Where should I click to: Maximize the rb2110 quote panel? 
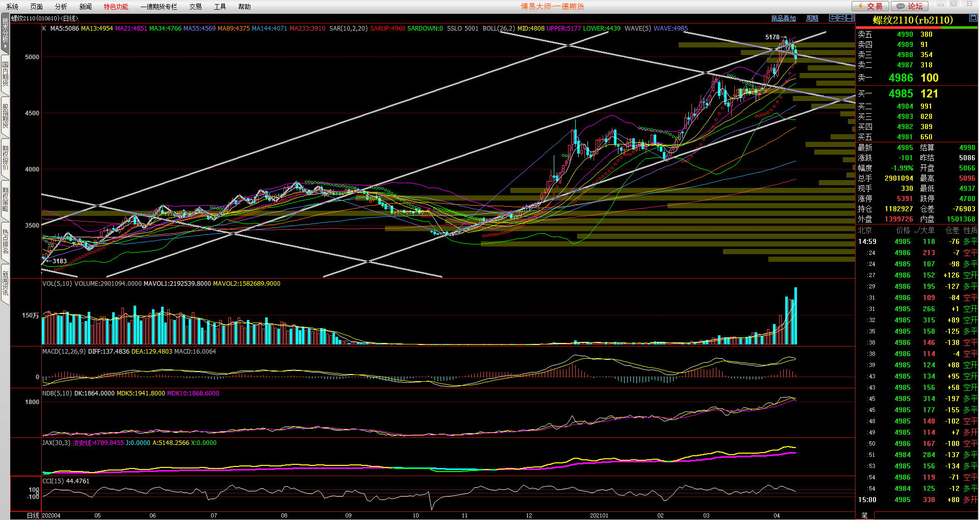(x=973, y=18)
